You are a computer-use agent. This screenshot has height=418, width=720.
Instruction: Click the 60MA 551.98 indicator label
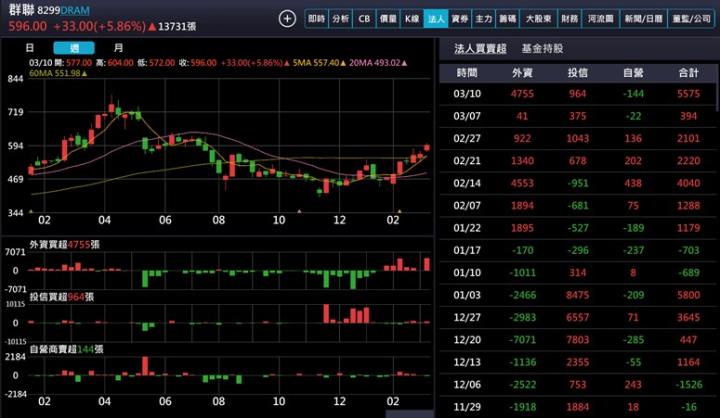(x=58, y=73)
